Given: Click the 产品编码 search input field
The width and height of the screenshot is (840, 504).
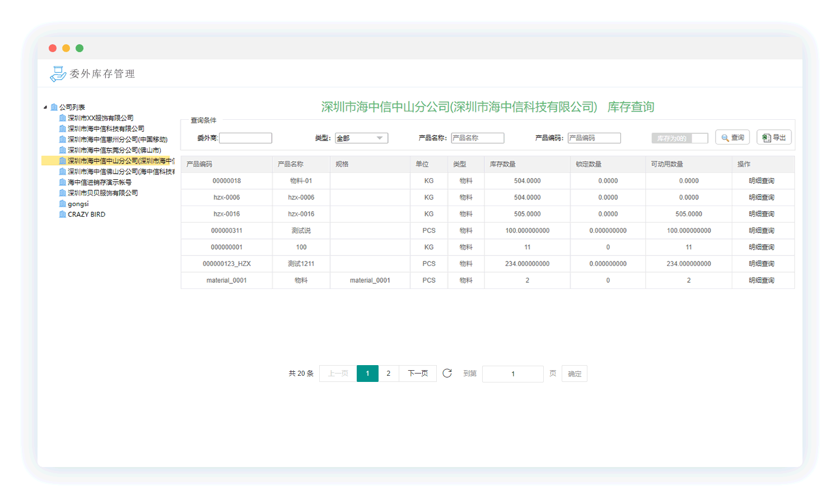Looking at the screenshot, I should (594, 138).
